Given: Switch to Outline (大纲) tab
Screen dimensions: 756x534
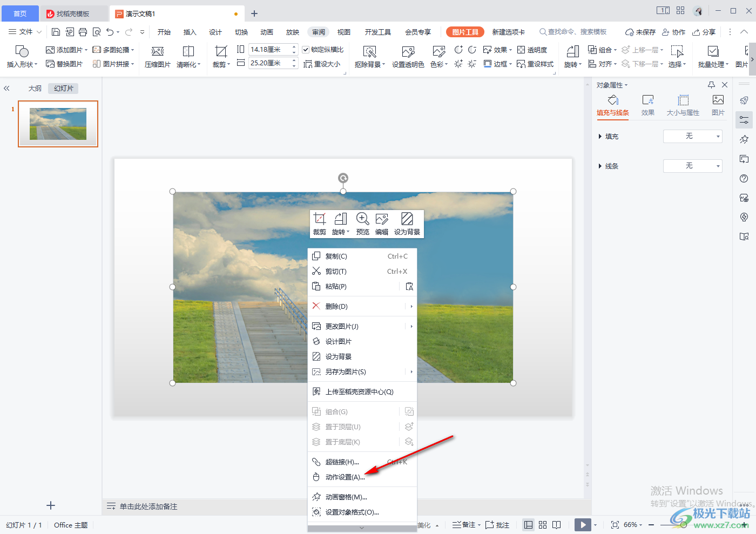Looking at the screenshot, I should (x=35, y=88).
